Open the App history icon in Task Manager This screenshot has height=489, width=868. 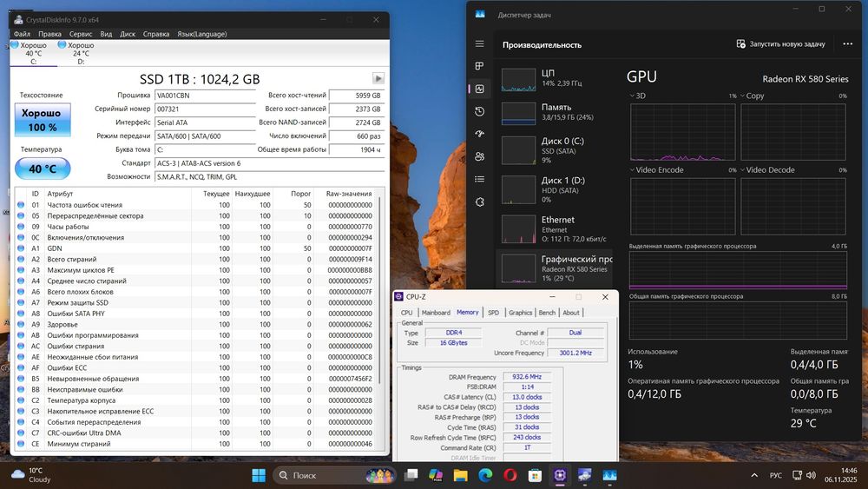point(479,111)
